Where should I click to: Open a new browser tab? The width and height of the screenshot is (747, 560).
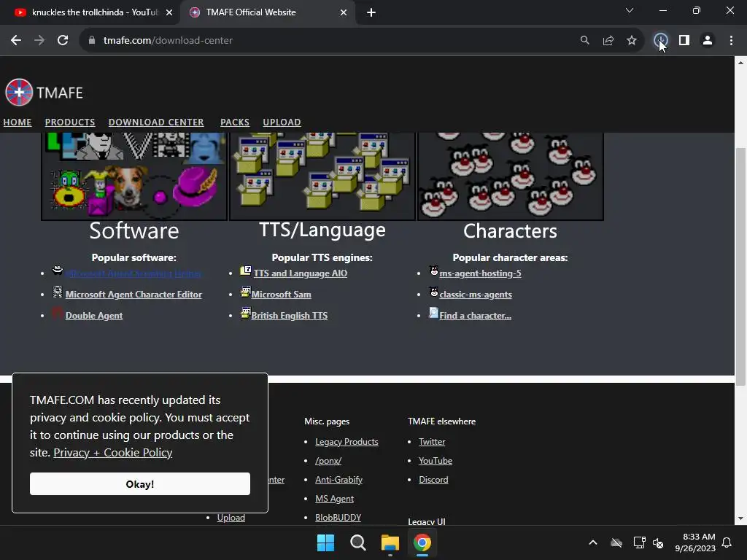(x=371, y=12)
